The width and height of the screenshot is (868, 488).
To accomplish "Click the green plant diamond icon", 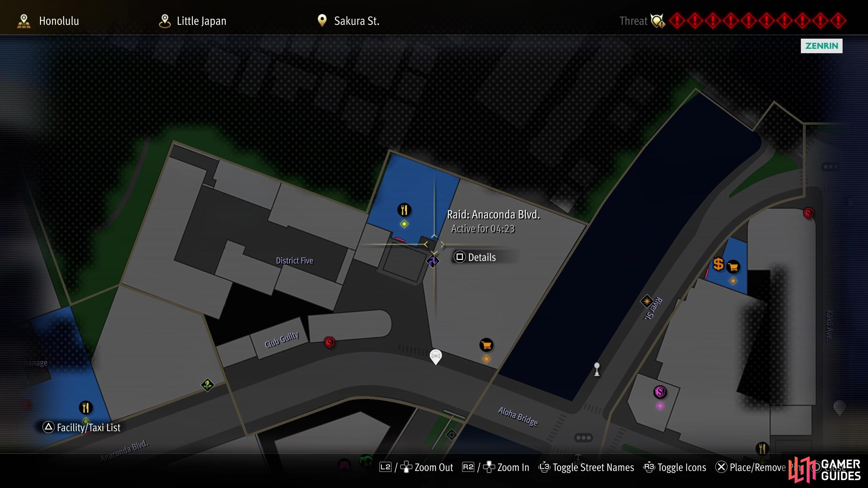I will 208,385.
